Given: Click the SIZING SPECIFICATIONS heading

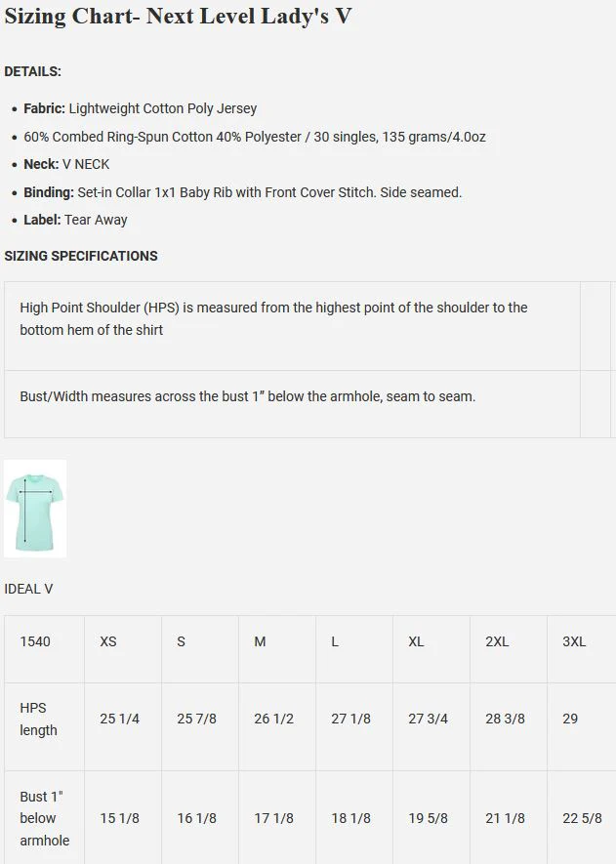Looking at the screenshot, I should tap(81, 256).
